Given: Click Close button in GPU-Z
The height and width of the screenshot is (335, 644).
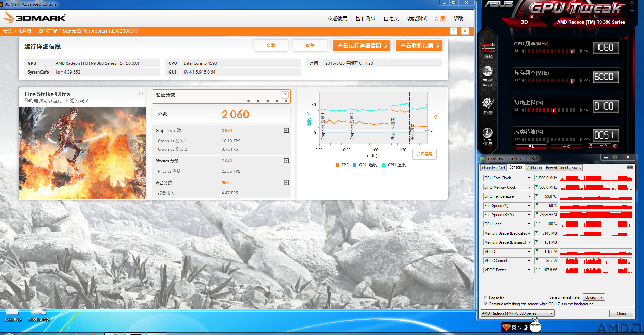Looking at the screenshot, I should point(621,314).
